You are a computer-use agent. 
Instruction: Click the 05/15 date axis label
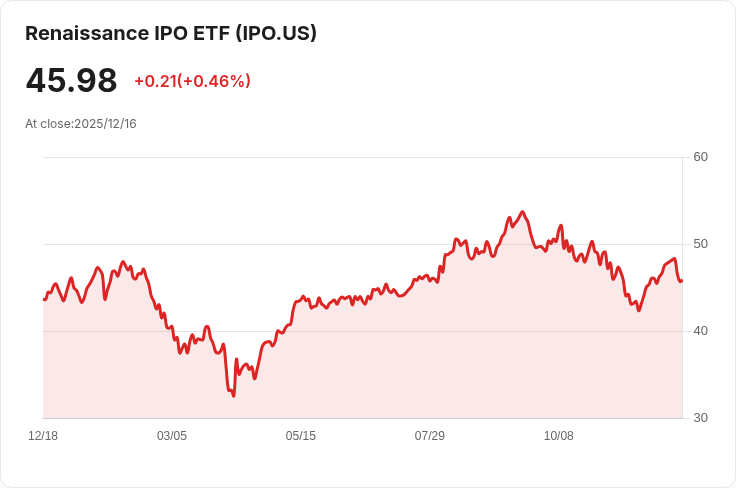(x=300, y=436)
